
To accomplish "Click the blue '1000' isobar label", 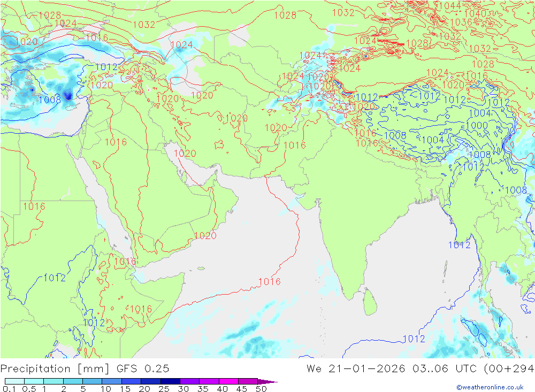I will coord(477,125).
